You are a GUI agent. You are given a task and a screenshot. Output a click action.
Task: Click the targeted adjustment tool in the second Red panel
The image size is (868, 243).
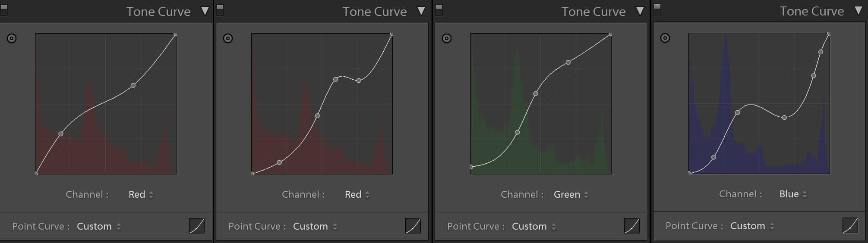[x=228, y=38]
